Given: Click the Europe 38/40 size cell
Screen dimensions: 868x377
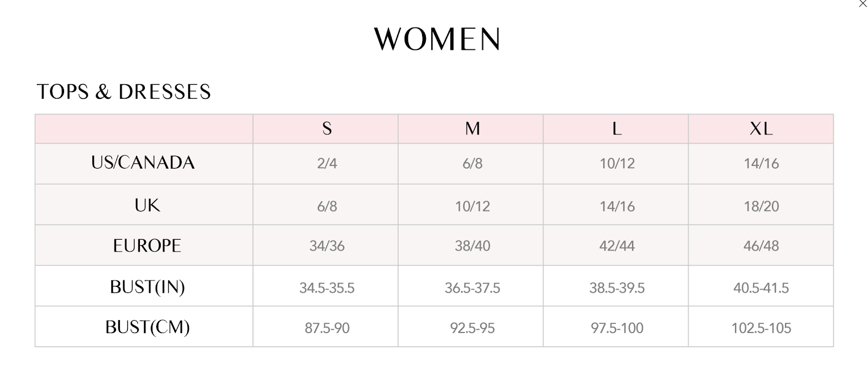Looking at the screenshot, I should (x=472, y=246).
